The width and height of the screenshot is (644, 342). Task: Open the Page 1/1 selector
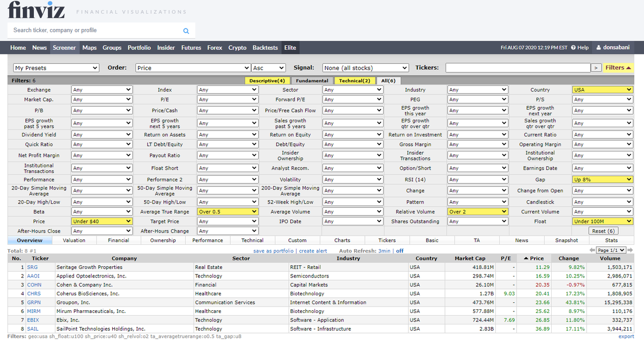612,250
